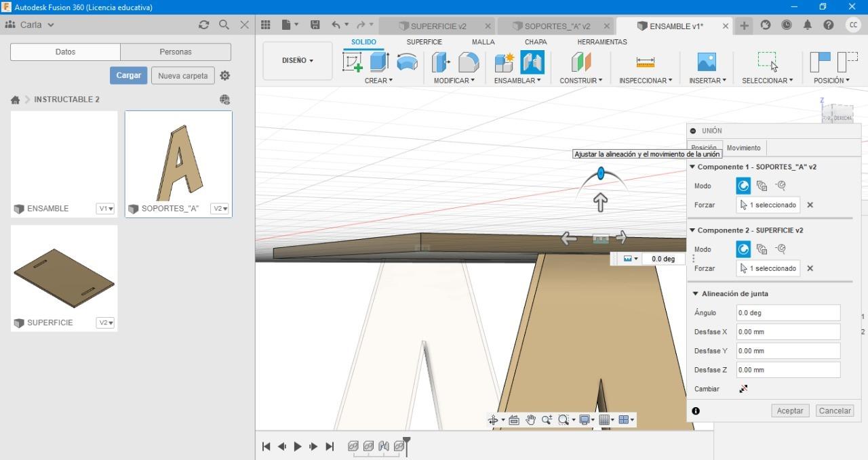Switch to the Movimiento tab
The height and width of the screenshot is (460, 868).
(743, 148)
